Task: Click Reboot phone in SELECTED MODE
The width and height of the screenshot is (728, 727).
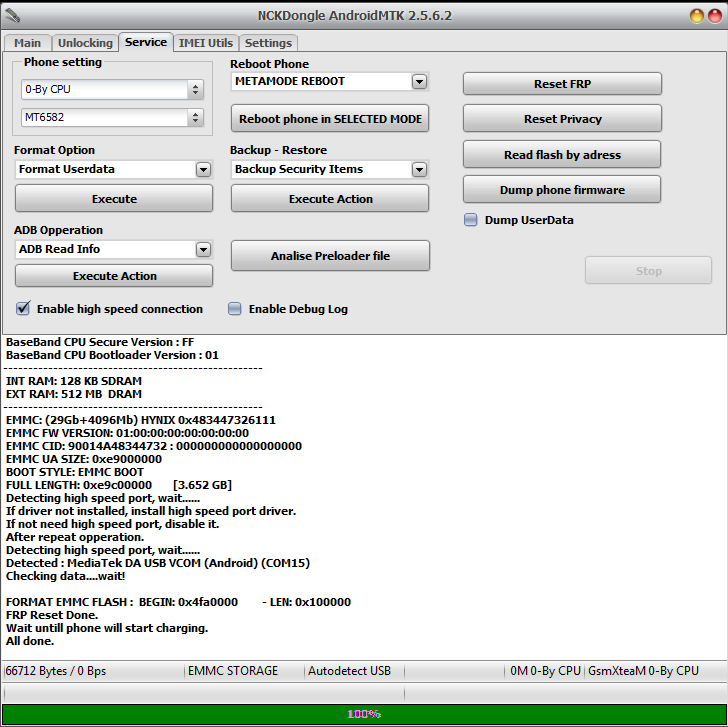Action: 330,119
